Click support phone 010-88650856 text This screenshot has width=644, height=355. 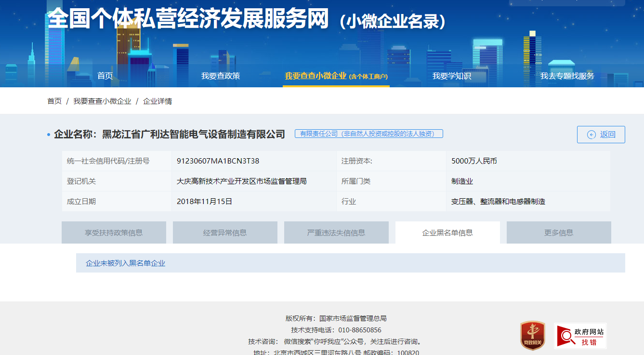pyautogui.click(x=360, y=330)
